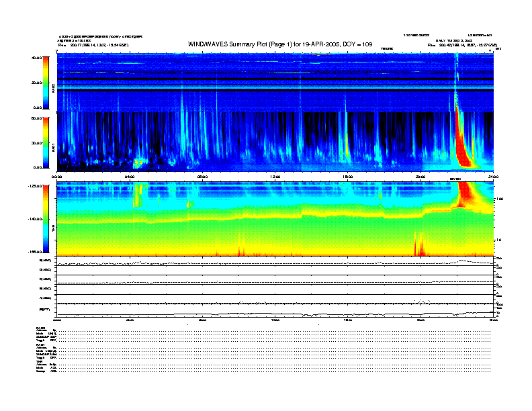The height and width of the screenshot is (411, 532).
Task: Click the red radio burst in RAD1 panel
Action: [x=462, y=142]
